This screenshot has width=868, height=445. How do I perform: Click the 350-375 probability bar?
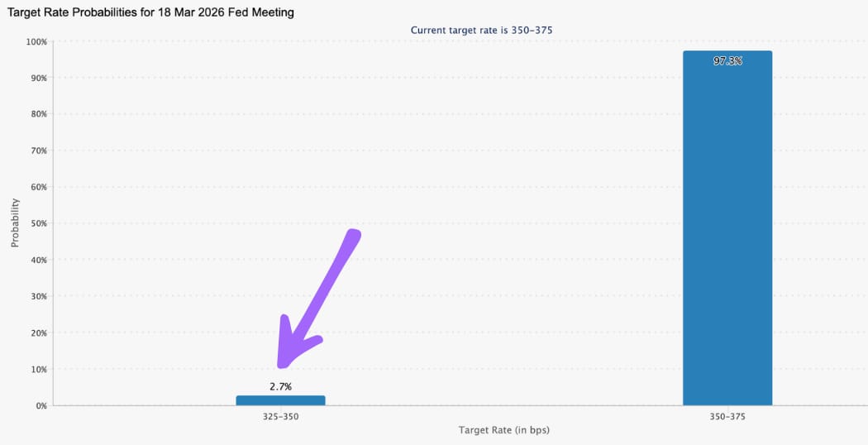click(727, 232)
